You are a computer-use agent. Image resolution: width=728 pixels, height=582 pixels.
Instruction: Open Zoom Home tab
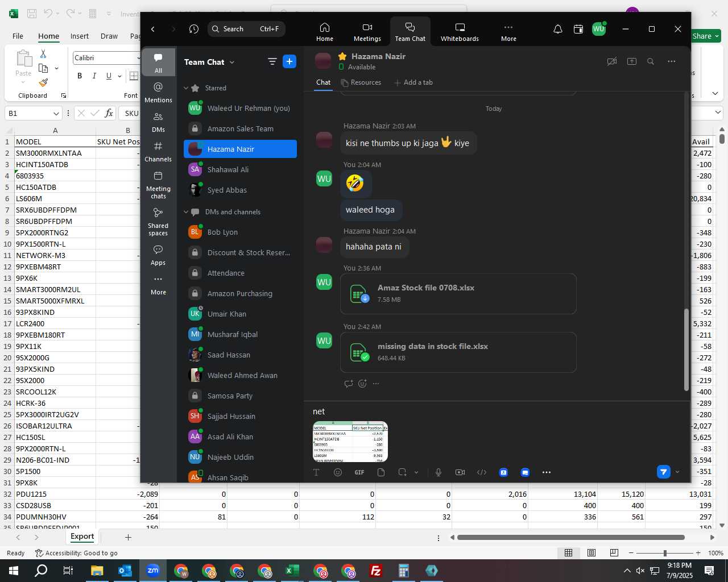[325, 32]
